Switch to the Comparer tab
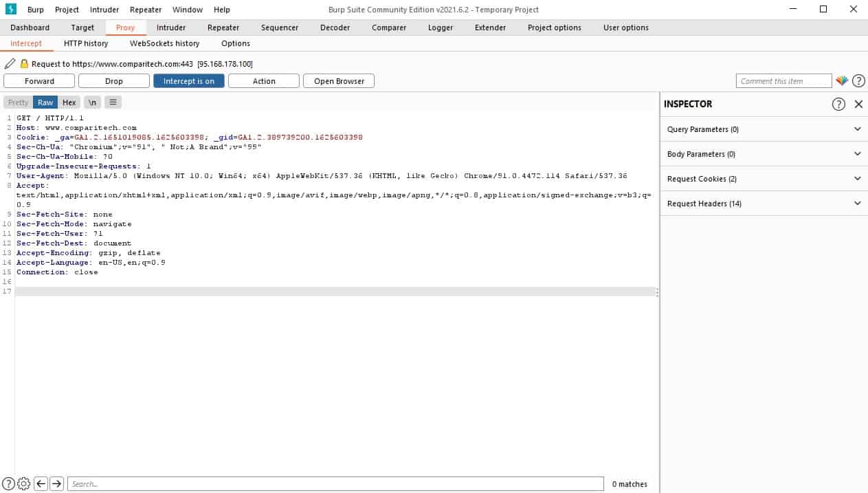Screen dimensions: 868x493 point(389,28)
